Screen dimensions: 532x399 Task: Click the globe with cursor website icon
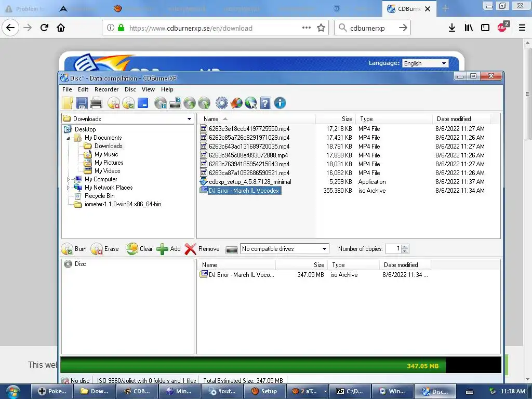coord(251,103)
